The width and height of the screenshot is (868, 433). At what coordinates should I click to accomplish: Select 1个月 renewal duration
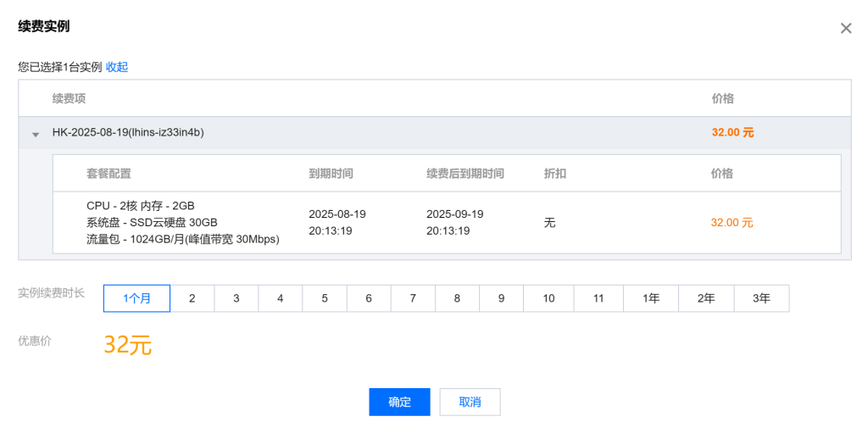(136, 298)
